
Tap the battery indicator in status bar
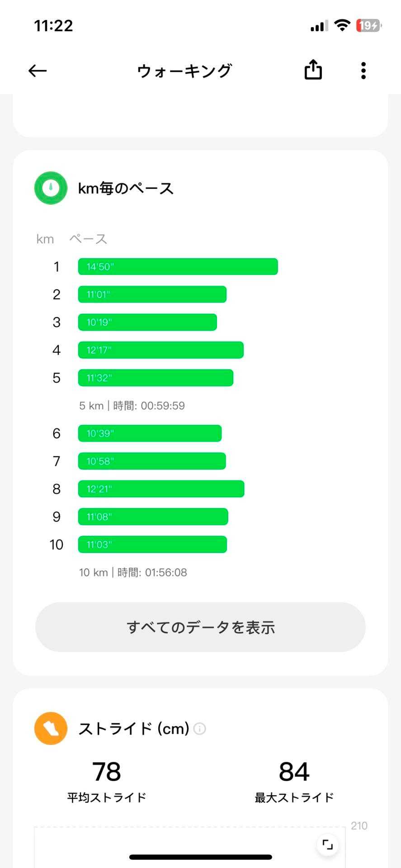(369, 26)
